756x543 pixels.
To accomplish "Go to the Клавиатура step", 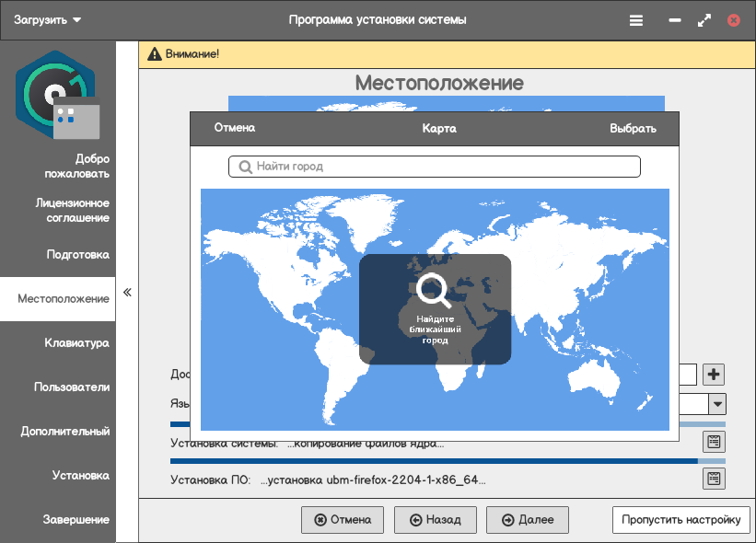I will point(76,343).
